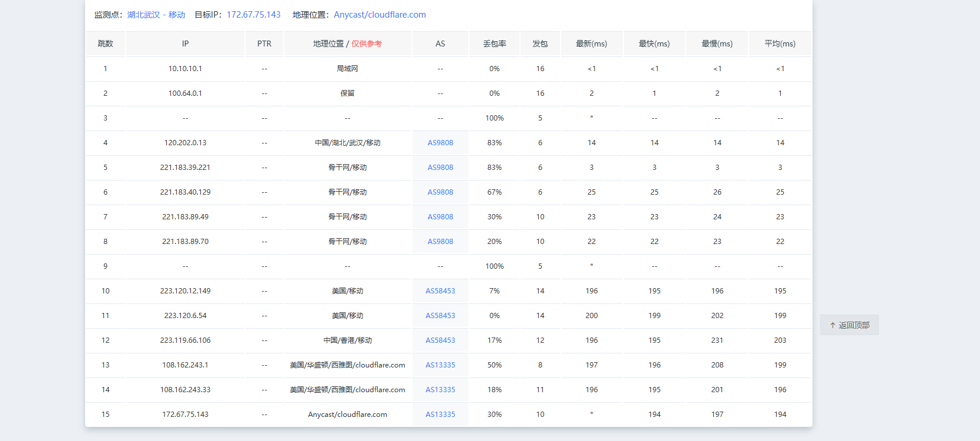Image resolution: width=980 pixels, height=441 pixels.
Task: Open AS58453 link for 223.119.66.106
Action: tap(441, 340)
